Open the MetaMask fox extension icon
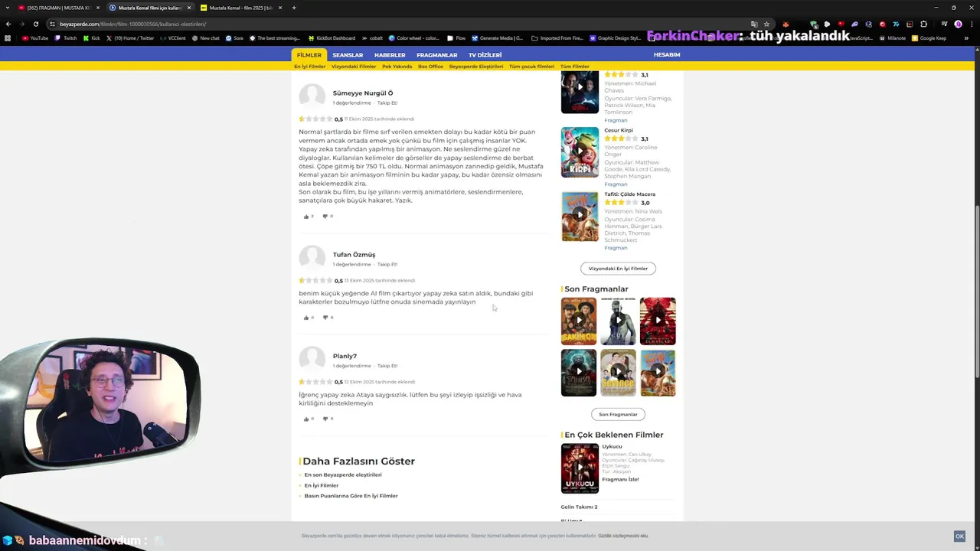This screenshot has height=551, width=980. [x=785, y=24]
